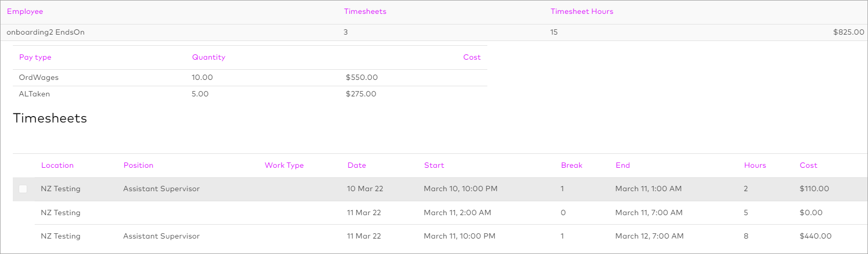Screen dimensions: 868x254
Task: Select the ALTaken pay type row
Action: click(x=35, y=94)
